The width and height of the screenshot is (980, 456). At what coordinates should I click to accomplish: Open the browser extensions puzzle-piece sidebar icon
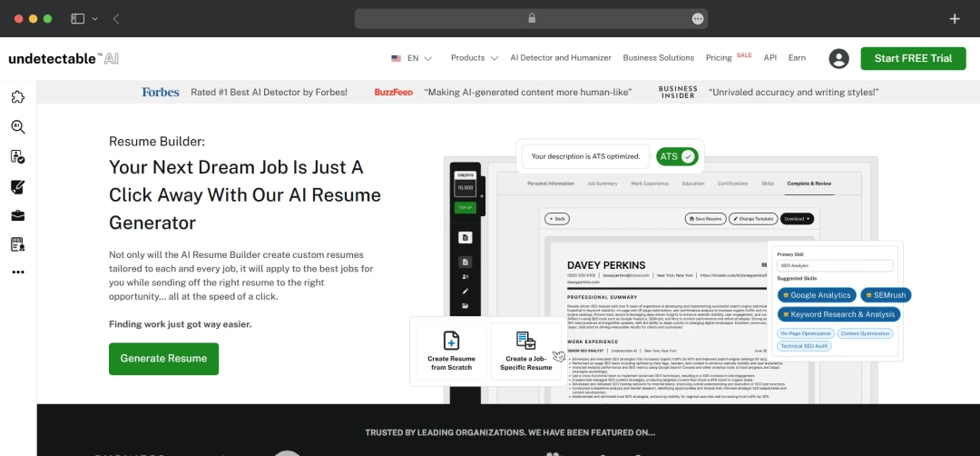tap(18, 97)
